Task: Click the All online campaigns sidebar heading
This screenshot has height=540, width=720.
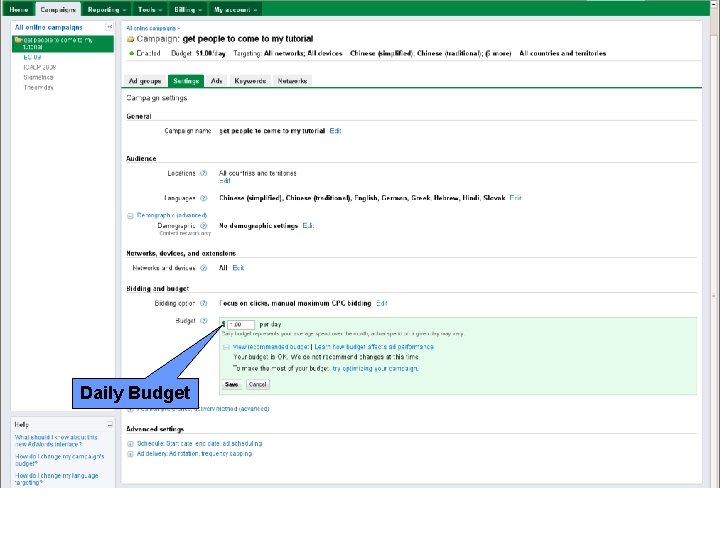Action: click(48, 28)
